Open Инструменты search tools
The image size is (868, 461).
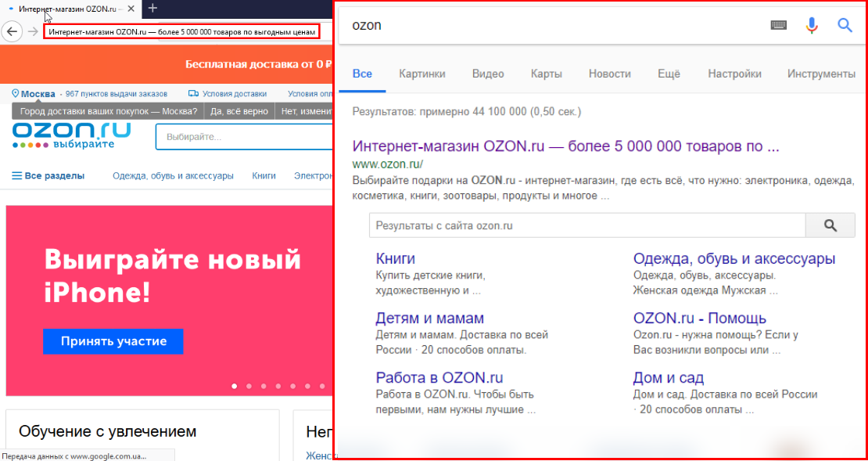(822, 74)
